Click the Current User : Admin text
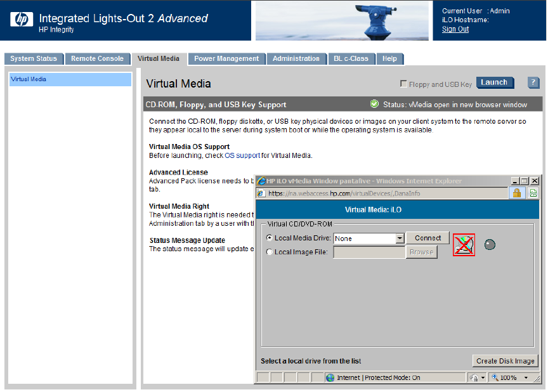Screen dimensions: 548x392 (476, 11)
